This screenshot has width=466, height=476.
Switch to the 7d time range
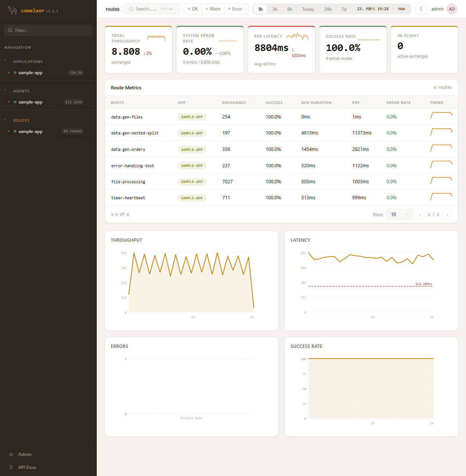pos(344,9)
